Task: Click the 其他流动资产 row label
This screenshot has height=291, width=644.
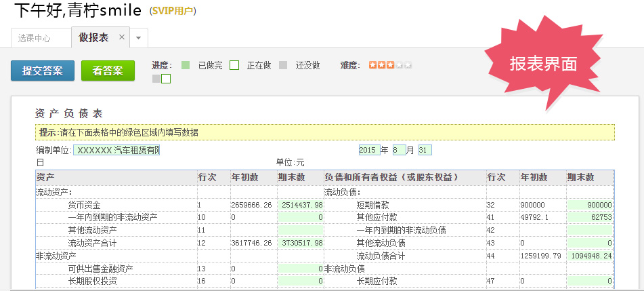Action: [x=92, y=230]
